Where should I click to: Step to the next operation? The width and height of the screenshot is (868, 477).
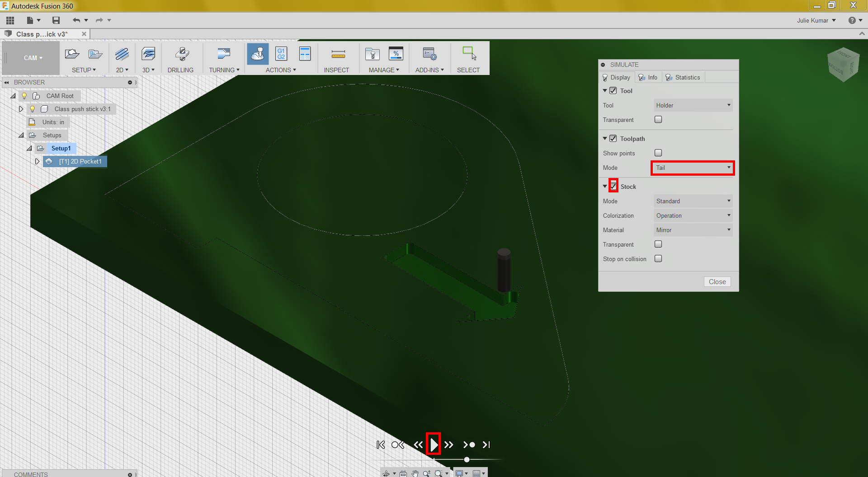tap(469, 445)
